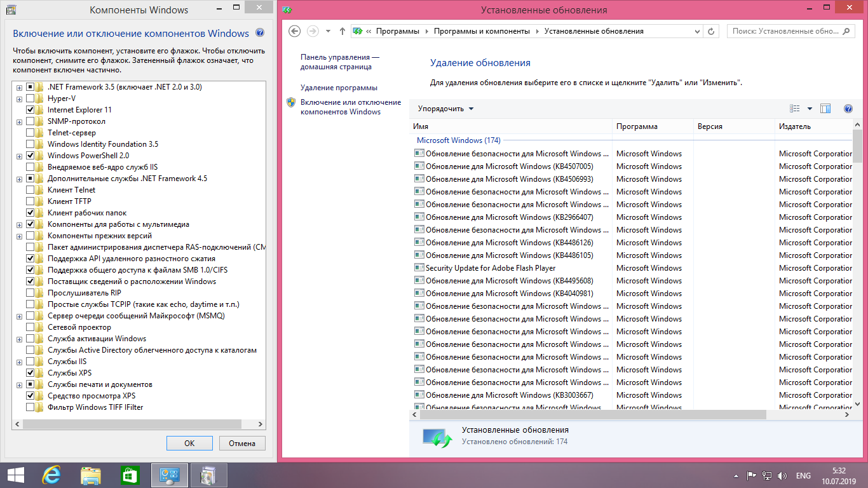Open the help icon in Windows Features dialog
Screen dimensions: 868x488
tap(260, 33)
